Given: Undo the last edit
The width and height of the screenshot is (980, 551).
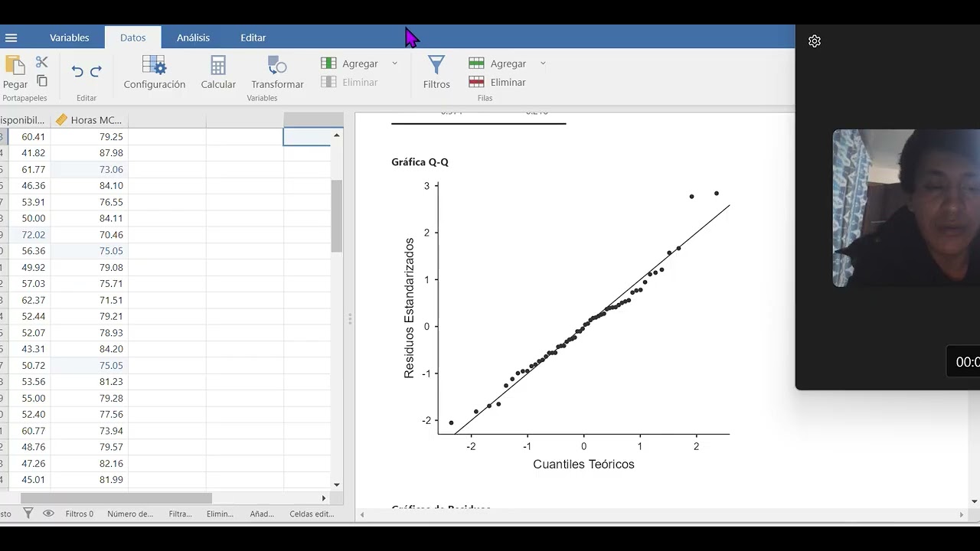Looking at the screenshot, I should (77, 71).
